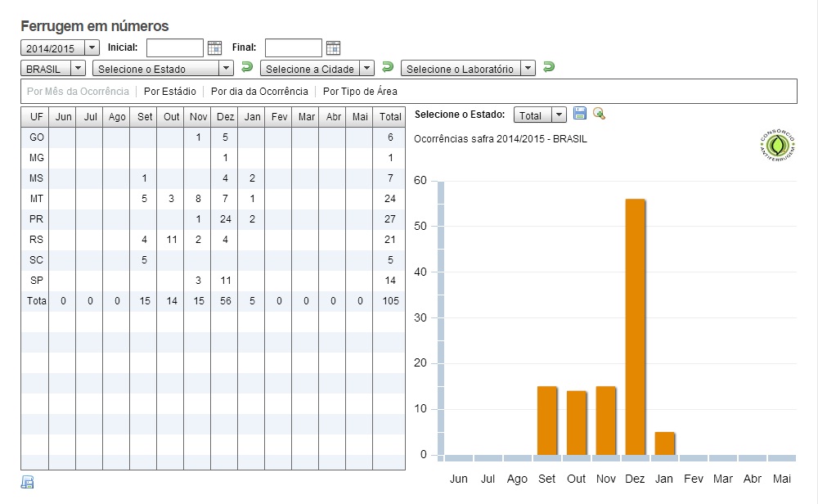Open the Inicial date calendar picker icon
818x504 pixels.
214,48
